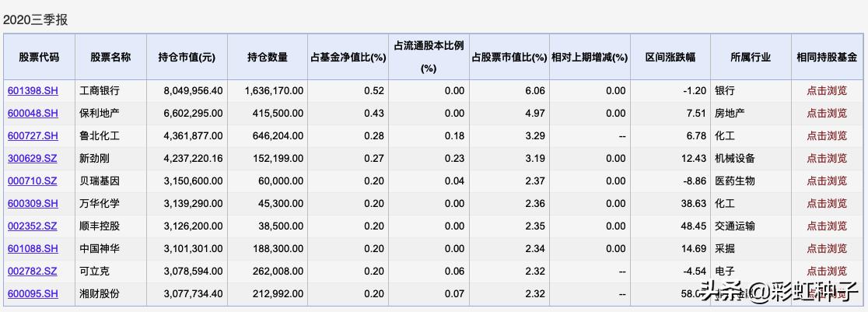Open stock code link 601398.SH
Screen dimensions: 868x312
click(33, 91)
